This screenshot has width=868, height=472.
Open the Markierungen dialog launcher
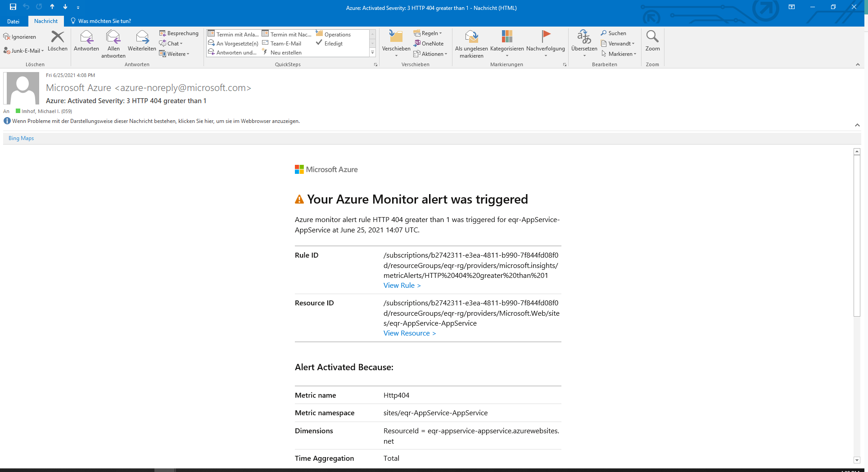tap(565, 65)
